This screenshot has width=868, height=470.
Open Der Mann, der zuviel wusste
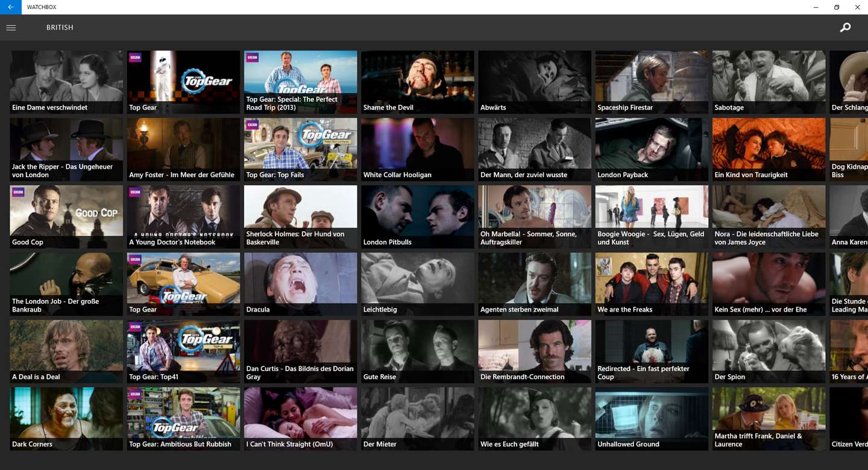click(535, 149)
